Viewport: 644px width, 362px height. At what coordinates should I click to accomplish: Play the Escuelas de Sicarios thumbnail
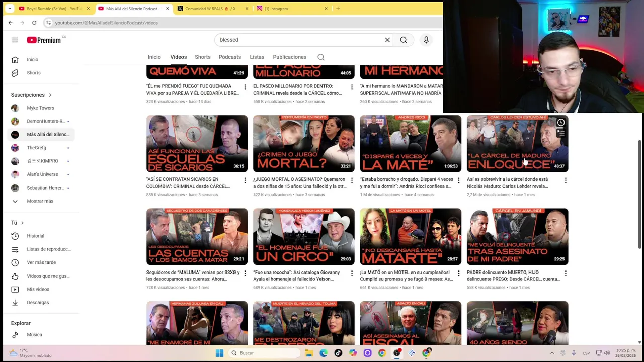(x=197, y=144)
